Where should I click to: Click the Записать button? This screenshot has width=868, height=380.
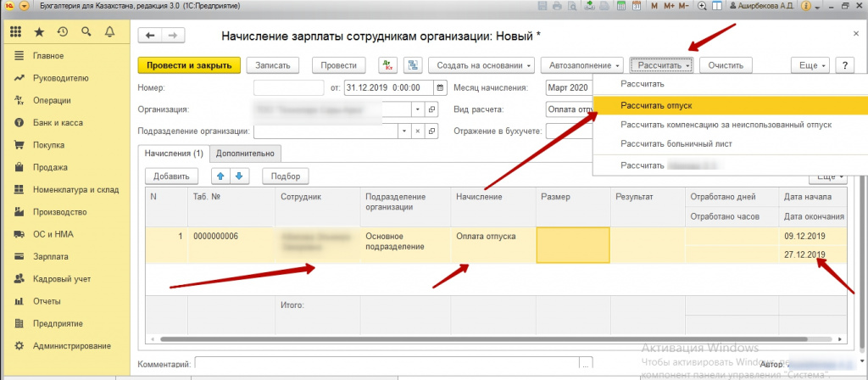pos(272,65)
